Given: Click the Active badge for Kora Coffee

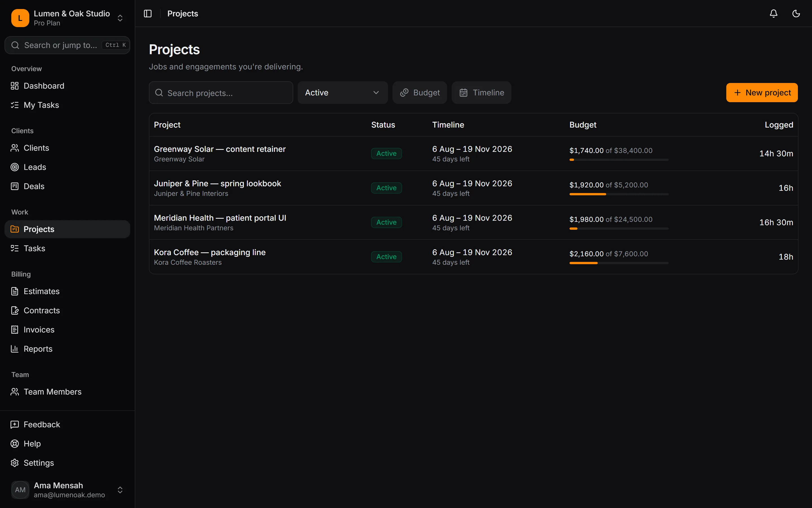Looking at the screenshot, I should pyautogui.click(x=386, y=257).
